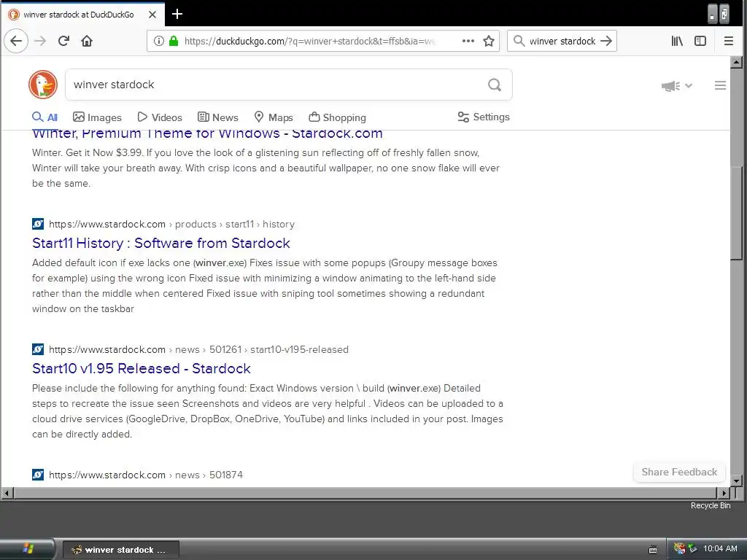Click the browser Back arrow button
The height and width of the screenshot is (560, 747).
pos(16,41)
